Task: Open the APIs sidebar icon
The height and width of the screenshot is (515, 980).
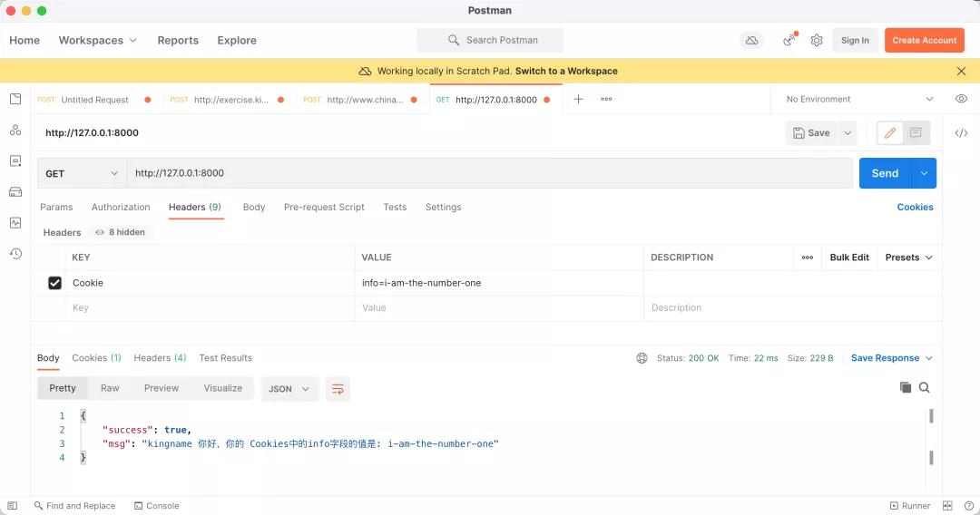Action: tap(15, 130)
